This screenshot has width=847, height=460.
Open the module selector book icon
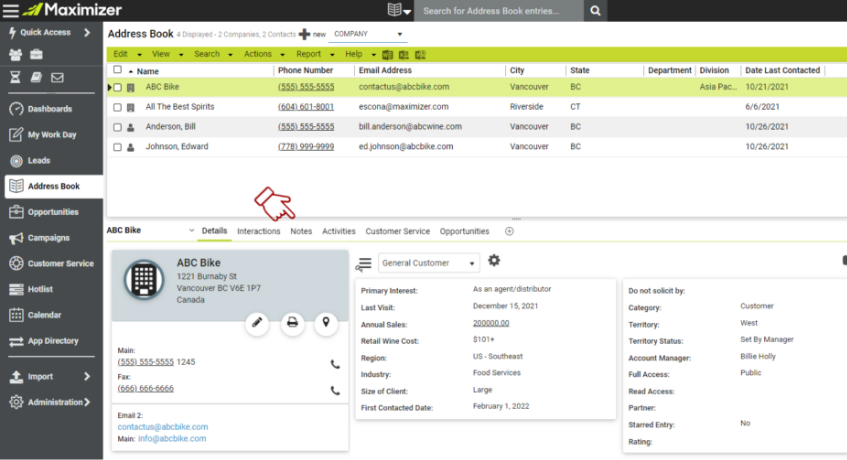pyautogui.click(x=399, y=10)
